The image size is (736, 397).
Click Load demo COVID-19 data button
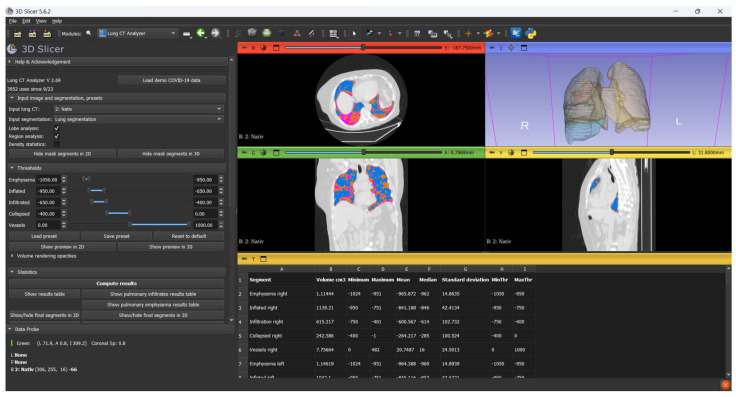click(171, 80)
